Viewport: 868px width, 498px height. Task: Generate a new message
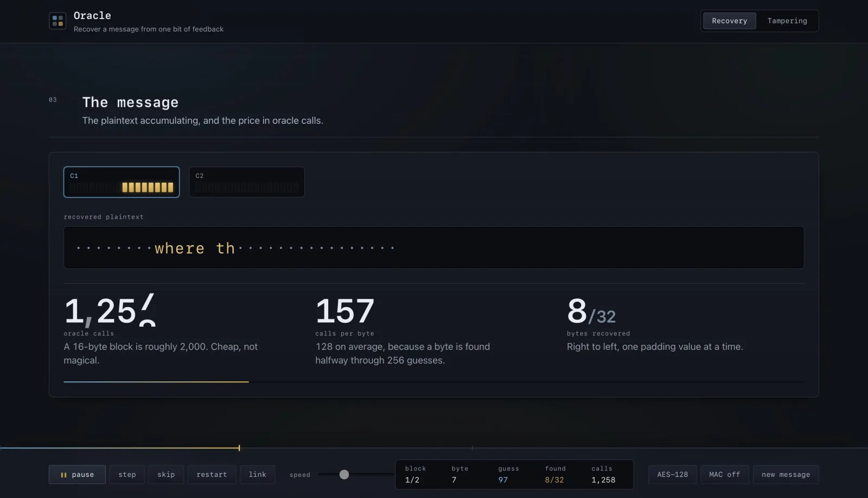point(786,475)
